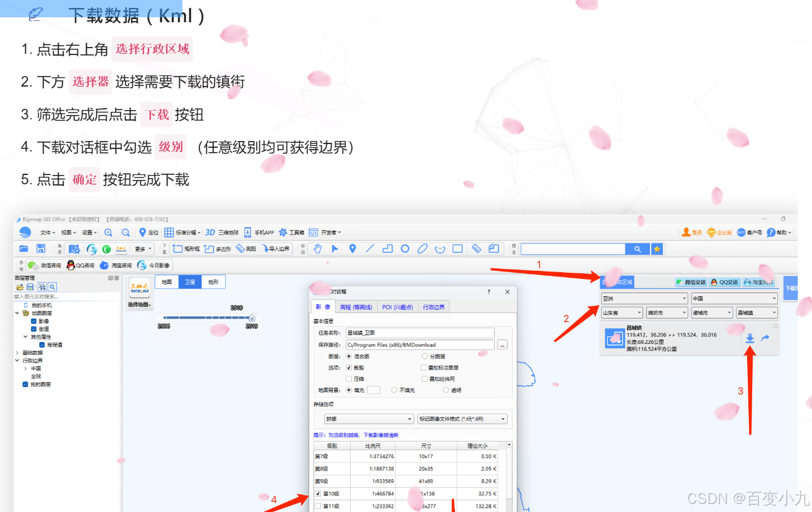Click the download arrow icon for 昌城镇
The height and width of the screenshot is (512, 812).
click(750, 338)
